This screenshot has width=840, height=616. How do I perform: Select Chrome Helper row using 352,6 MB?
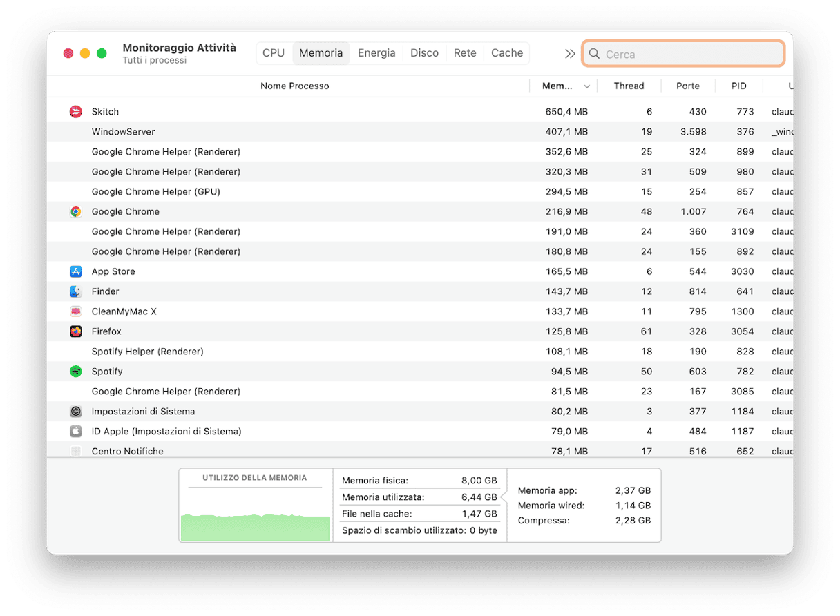click(x=420, y=152)
